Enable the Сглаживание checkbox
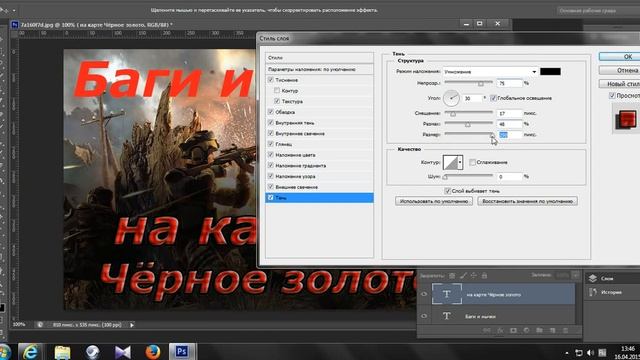640x360 pixels. tap(472, 162)
